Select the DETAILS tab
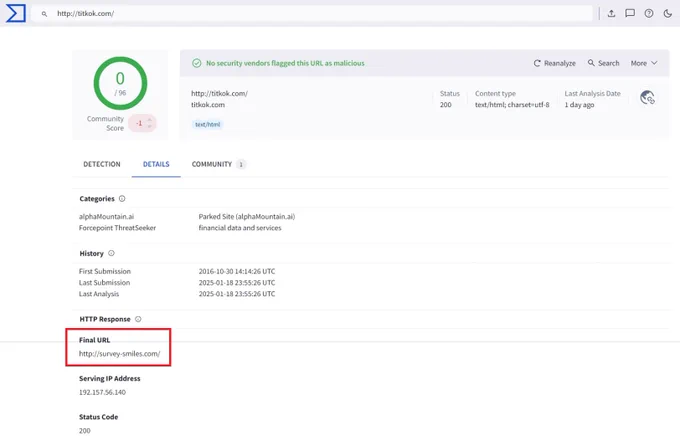 click(156, 164)
